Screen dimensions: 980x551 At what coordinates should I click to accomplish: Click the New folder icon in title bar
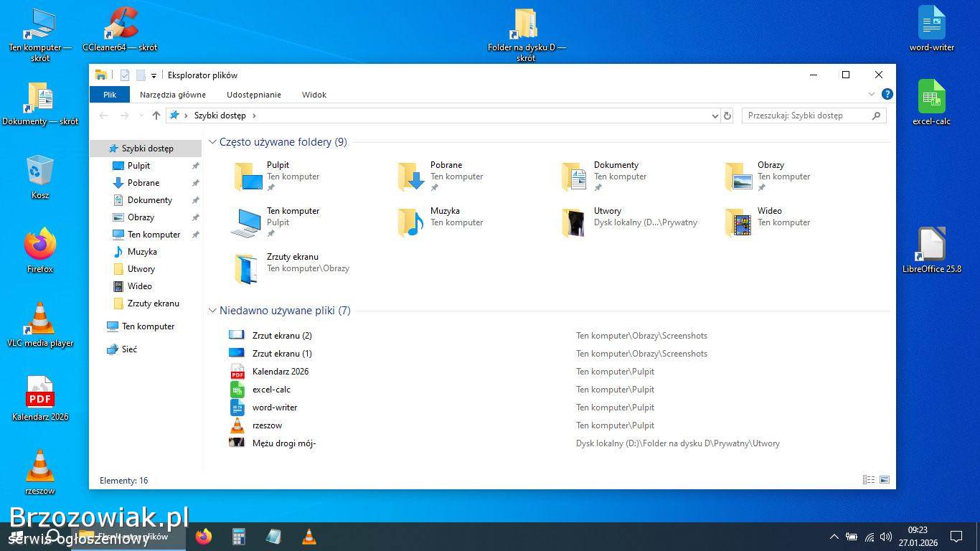click(x=141, y=75)
